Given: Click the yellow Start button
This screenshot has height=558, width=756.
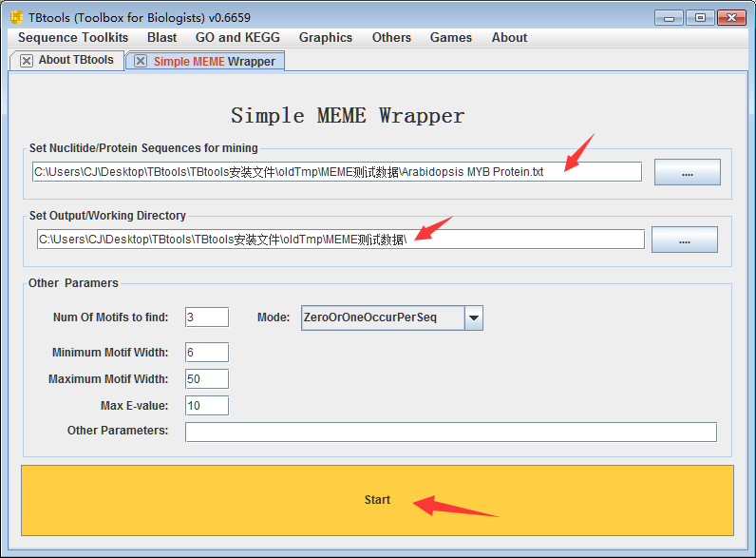Looking at the screenshot, I should pyautogui.click(x=377, y=501).
